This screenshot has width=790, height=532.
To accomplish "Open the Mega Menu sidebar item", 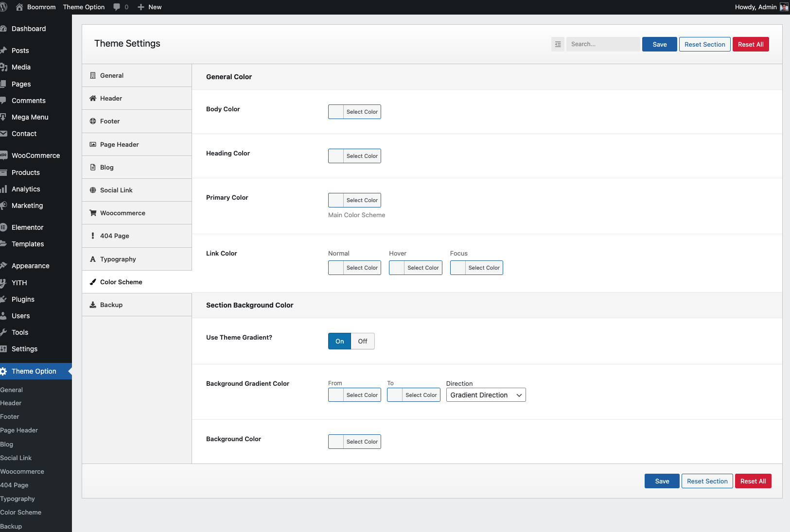I will pos(36,117).
